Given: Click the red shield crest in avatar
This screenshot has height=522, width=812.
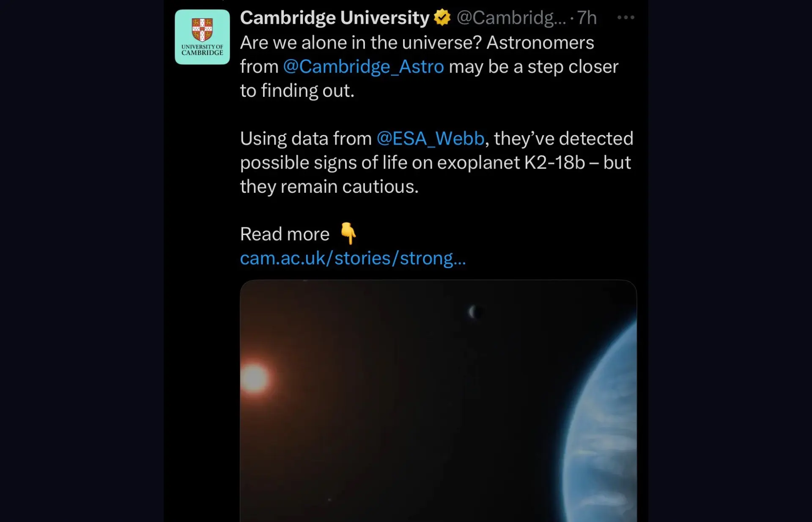Looking at the screenshot, I should point(202,29).
